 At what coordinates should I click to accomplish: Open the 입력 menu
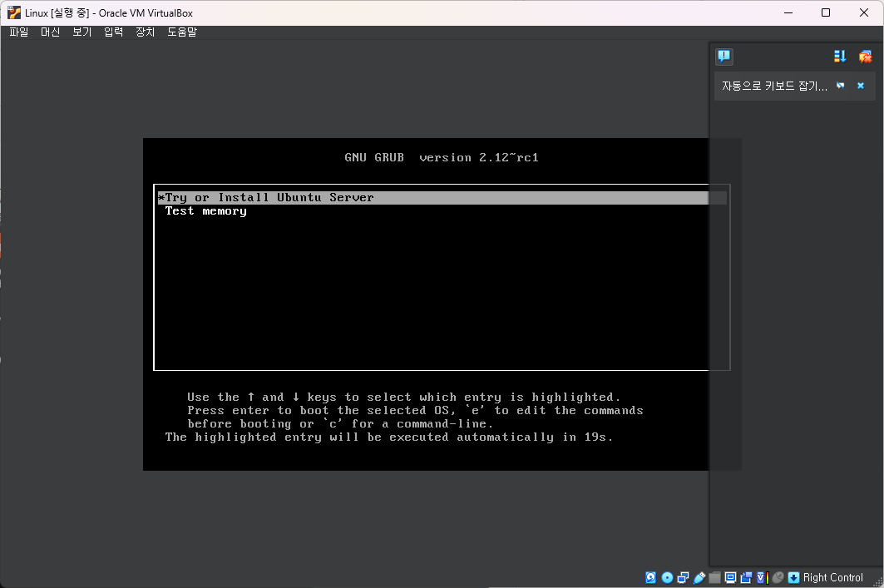tap(113, 32)
